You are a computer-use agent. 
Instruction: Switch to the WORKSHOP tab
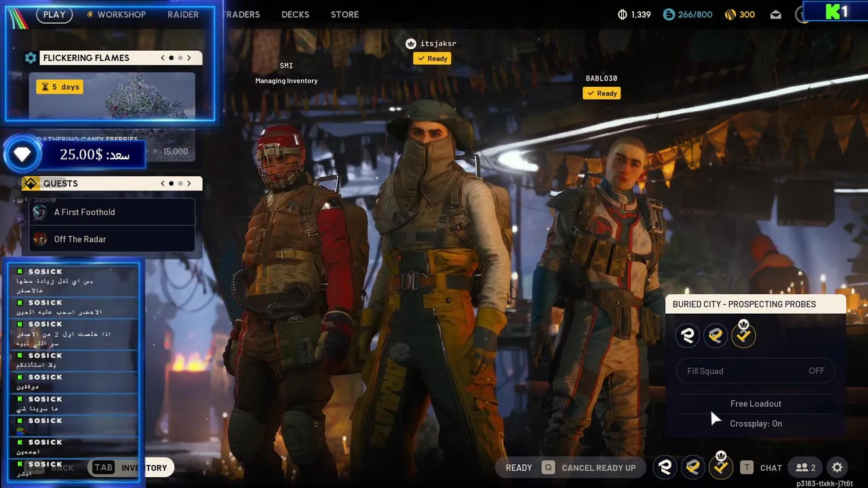(x=121, y=14)
